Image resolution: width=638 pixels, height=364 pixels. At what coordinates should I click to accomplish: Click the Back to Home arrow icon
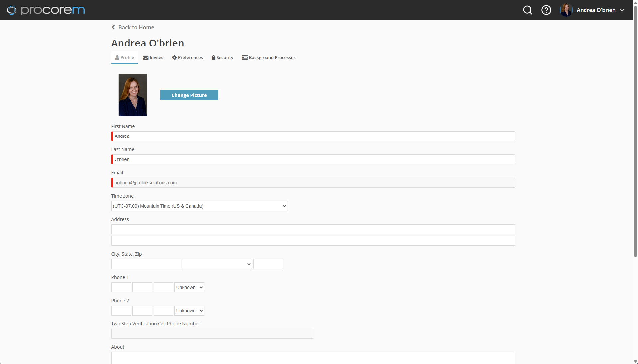tap(113, 27)
